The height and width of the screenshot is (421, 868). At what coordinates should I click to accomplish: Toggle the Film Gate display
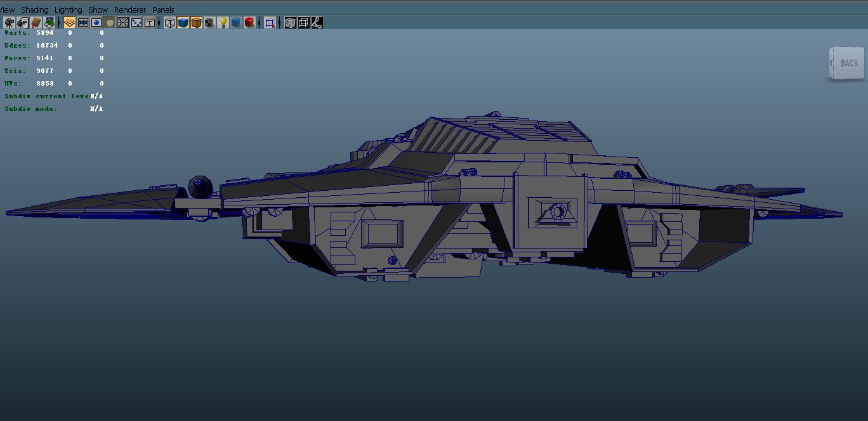click(83, 23)
